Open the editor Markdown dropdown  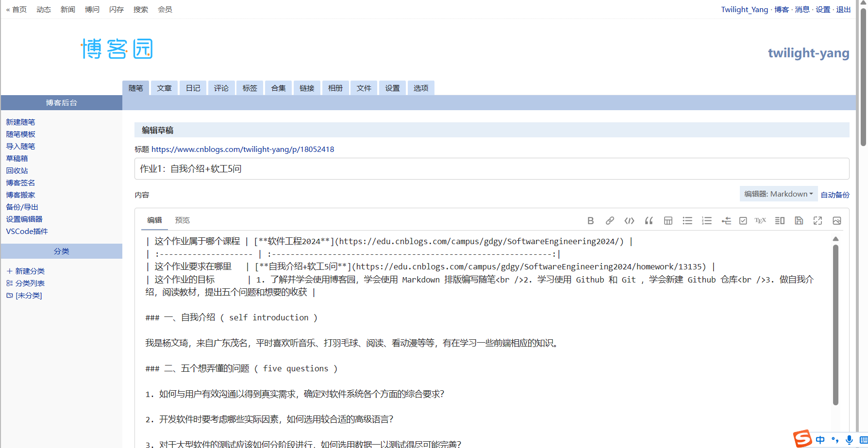point(779,194)
